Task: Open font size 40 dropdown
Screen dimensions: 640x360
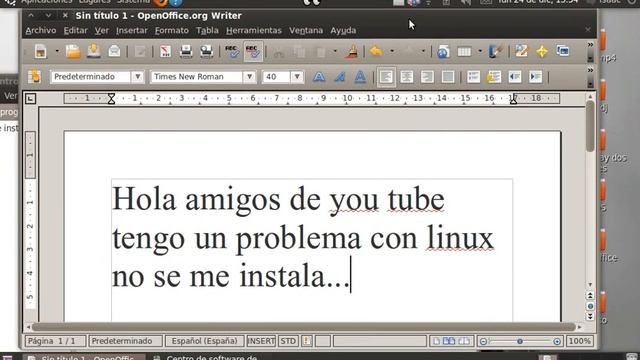Action: click(297, 77)
